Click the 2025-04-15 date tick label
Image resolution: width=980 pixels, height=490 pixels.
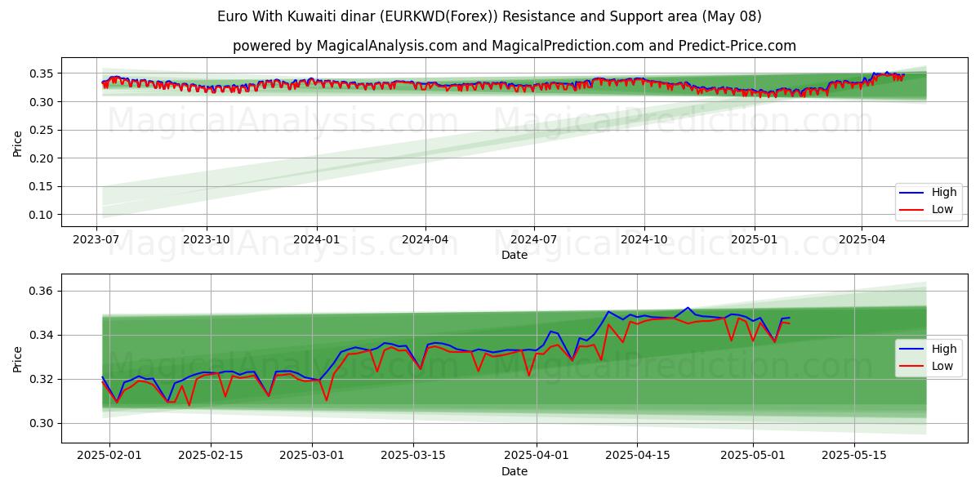point(638,457)
